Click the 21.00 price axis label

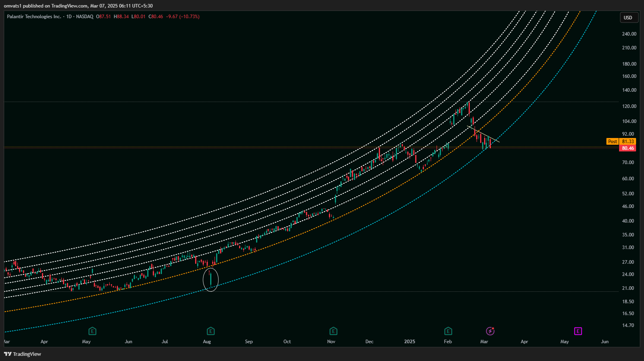click(x=628, y=288)
